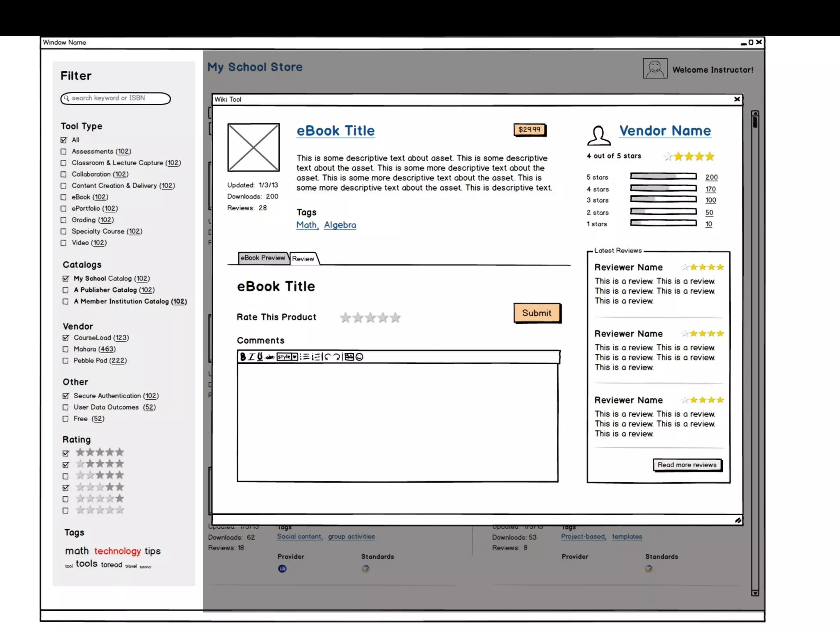Image resolution: width=840 pixels, height=630 pixels.
Task: Open emoticon picker in comments toolbar
Action: coord(360,357)
